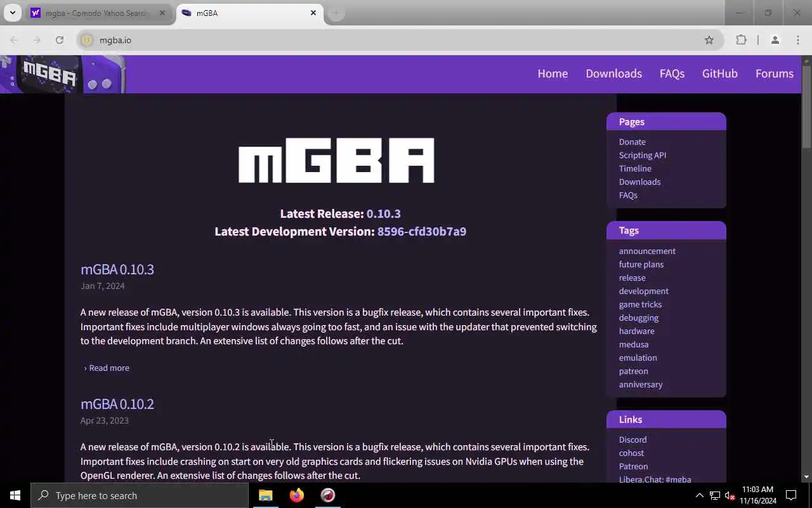Open Forums in the top navigation
The width and height of the screenshot is (812, 508).
(774, 74)
